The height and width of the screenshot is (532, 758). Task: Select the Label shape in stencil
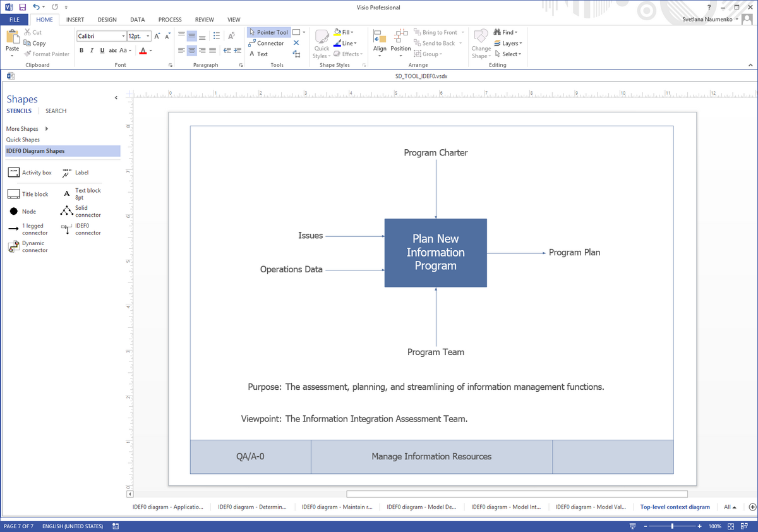click(x=75, y=172)
